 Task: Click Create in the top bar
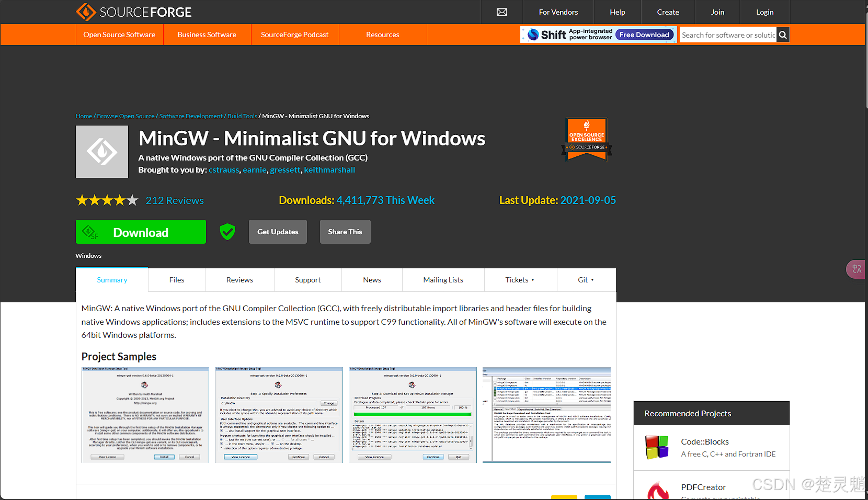[x=668, y=12]
